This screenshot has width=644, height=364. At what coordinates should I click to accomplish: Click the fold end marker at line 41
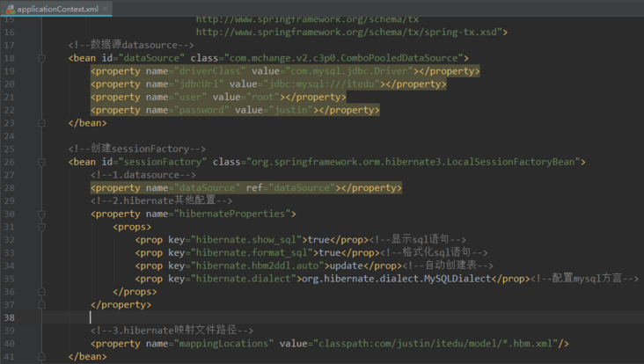[41, 357]
